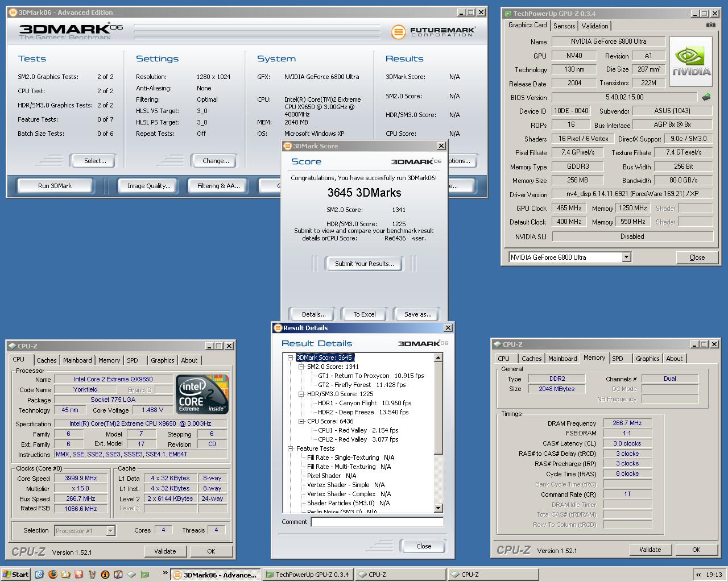
Task: Click the 3DMark Score dialog title icon
Action: pyautogui.click(x=287, y=146)
